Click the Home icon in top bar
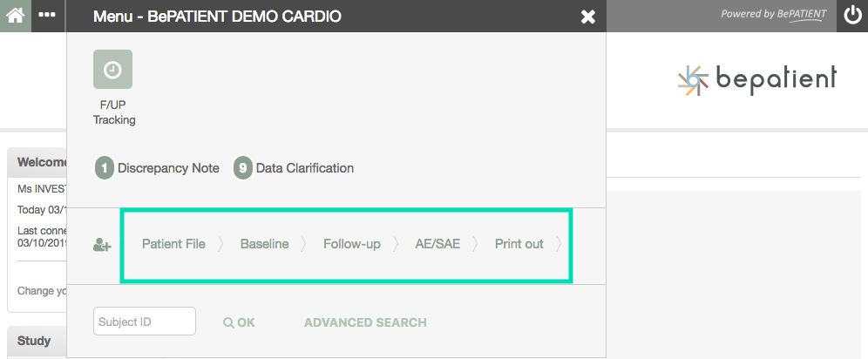Screen dimensions: 868x359 (15, 16)
